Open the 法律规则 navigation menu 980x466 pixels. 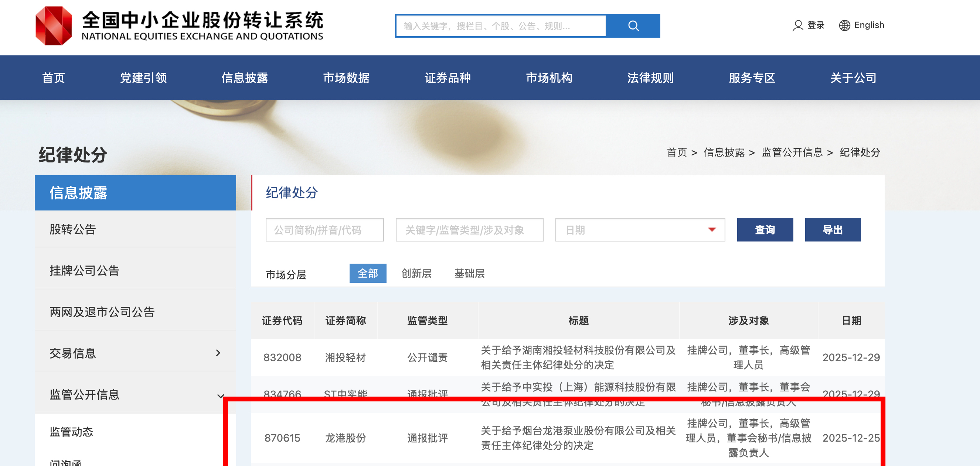coord(650,78)
